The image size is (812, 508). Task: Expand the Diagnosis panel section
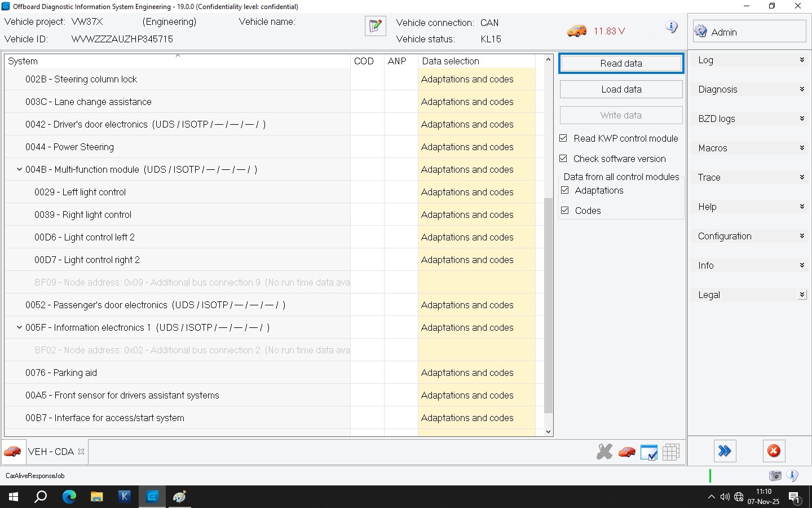tap(749, 89)
